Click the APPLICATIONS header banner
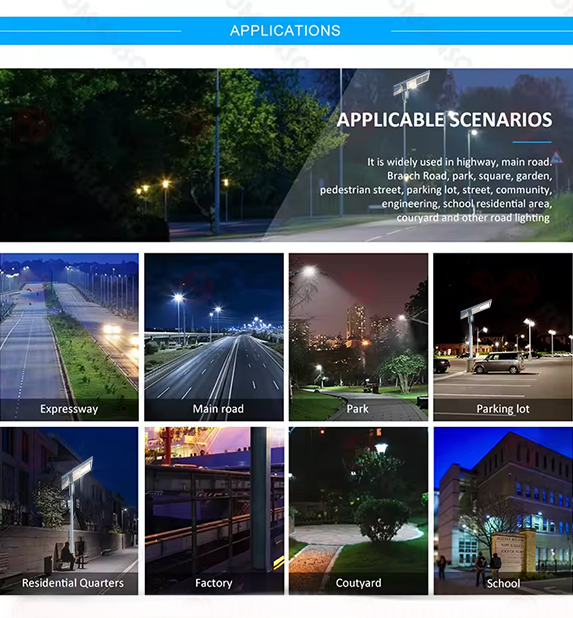Image resolution: width=573 pixels, height=618 pixels. click(286, 31)
